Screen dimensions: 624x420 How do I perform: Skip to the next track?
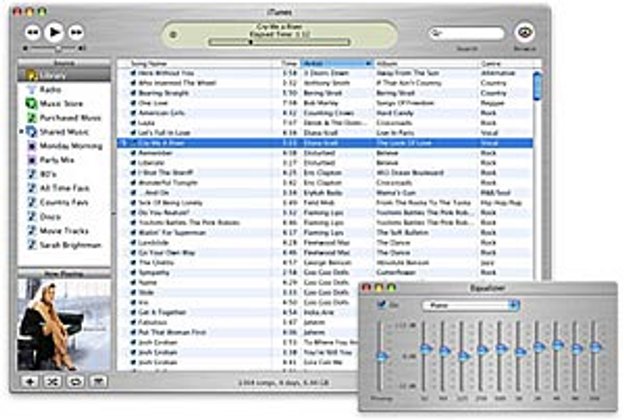[76, 32]
